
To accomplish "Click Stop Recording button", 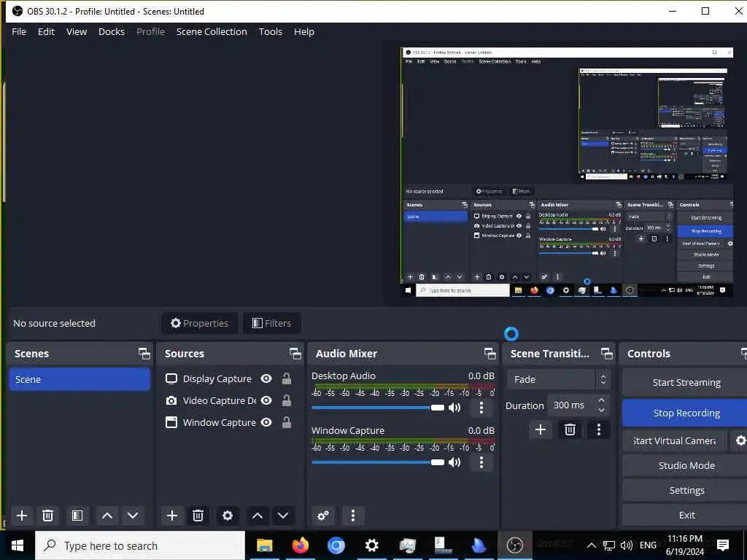I will [x=686, y=413].
